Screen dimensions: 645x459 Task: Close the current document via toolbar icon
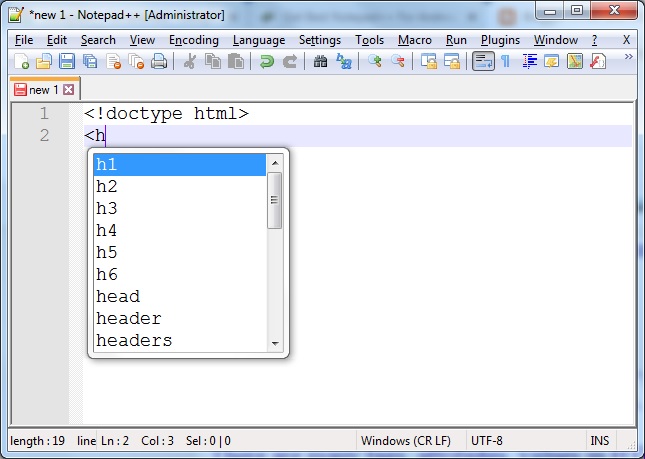[113, 61]
